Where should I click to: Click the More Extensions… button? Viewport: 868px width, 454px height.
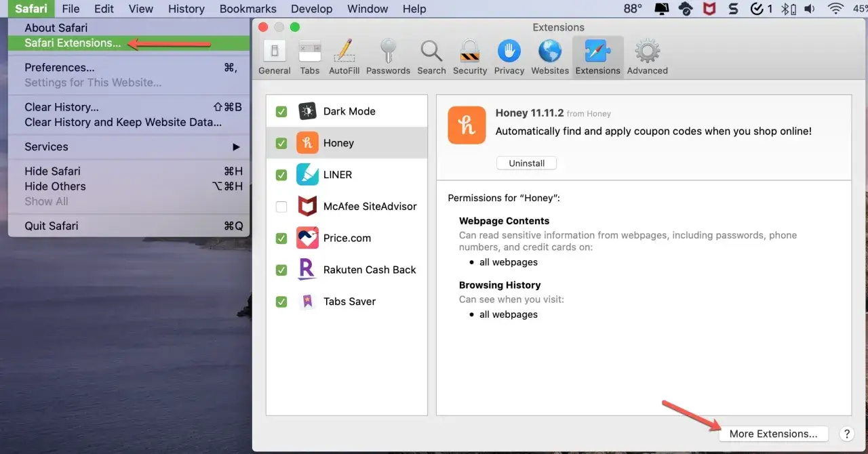[x=774, y=434]
